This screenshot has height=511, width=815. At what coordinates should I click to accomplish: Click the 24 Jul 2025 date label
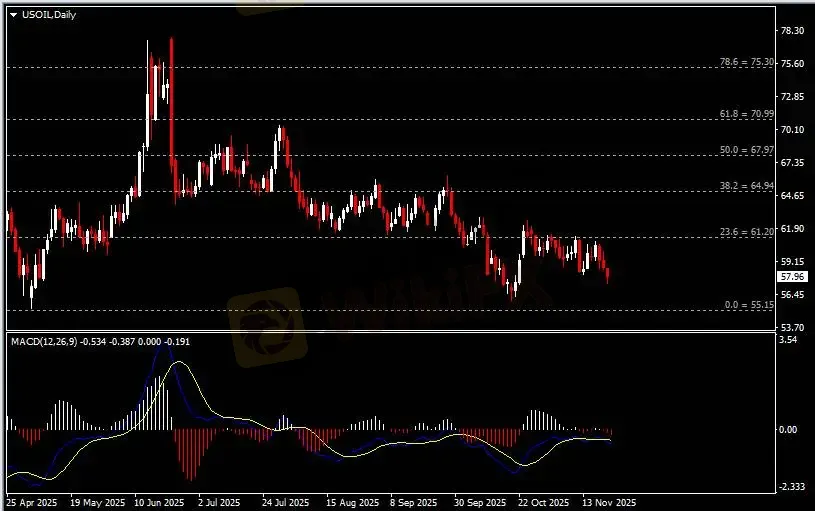[x=285, y=503]
